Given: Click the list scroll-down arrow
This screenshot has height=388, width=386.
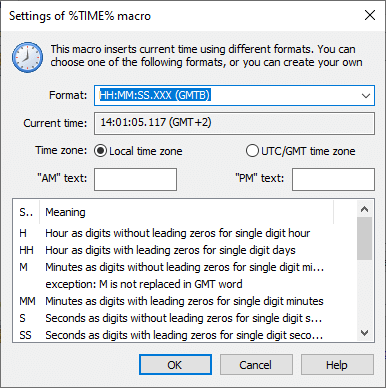Looking at the screenshot, I should 364,333.
